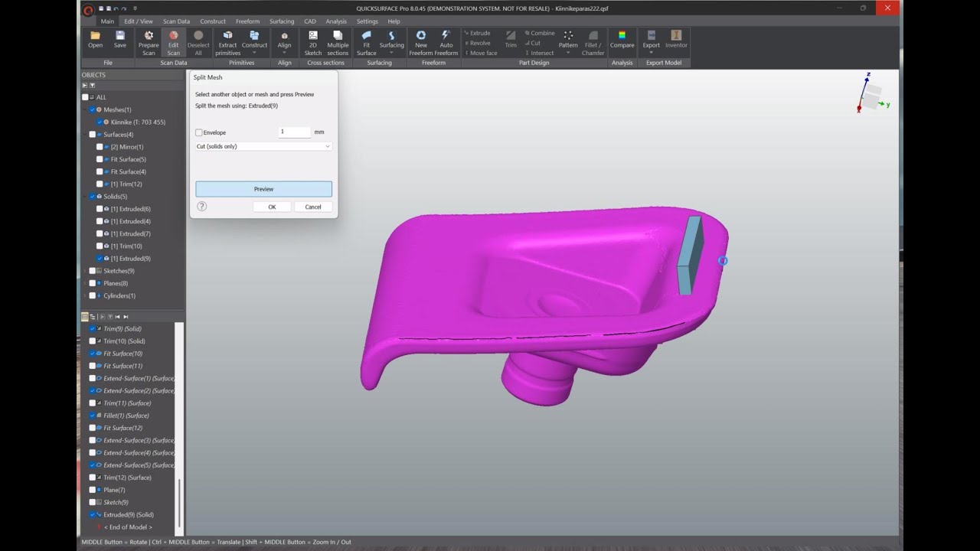
Task: Choose the Intersect tool
Action: [540, 54]
